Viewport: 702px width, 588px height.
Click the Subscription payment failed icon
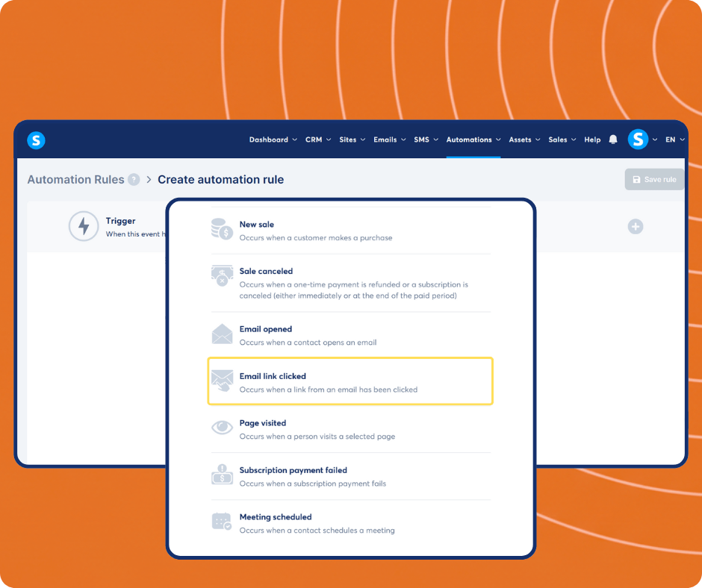coord(222,475)
